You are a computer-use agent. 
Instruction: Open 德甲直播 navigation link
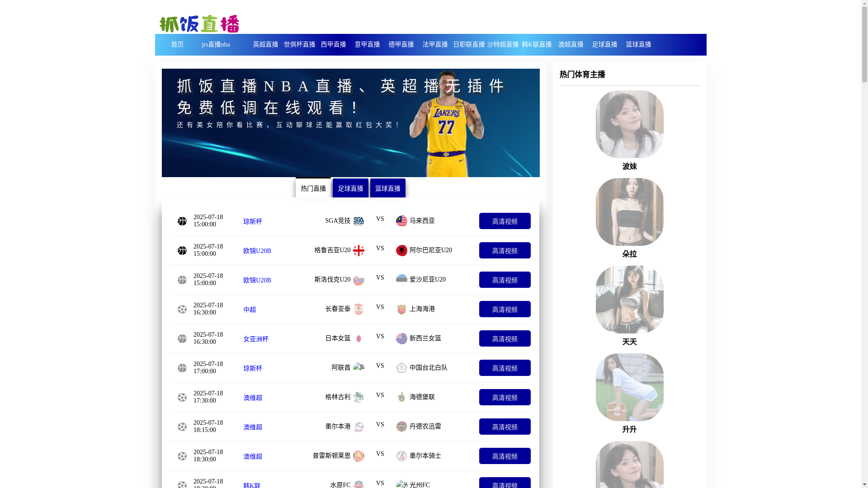(x=401, y=44)
